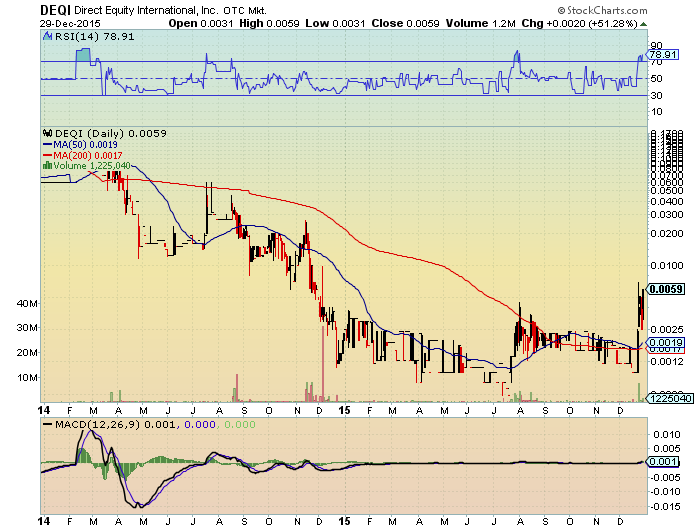This screenshot has width=700, height=530.
Task: Click the year 14 marker under the price panel
Action: click(44, 410)
